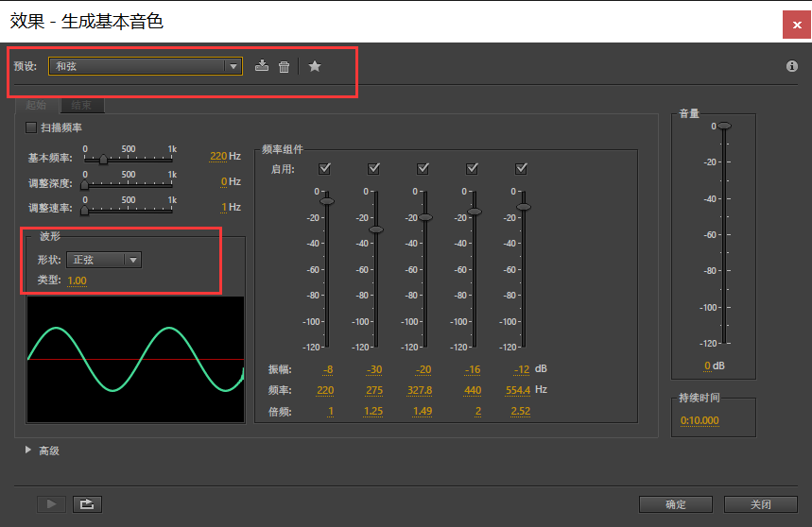Click the 倍频 value 2
Screen dimensions: 812x527
(x=478, y=411)
